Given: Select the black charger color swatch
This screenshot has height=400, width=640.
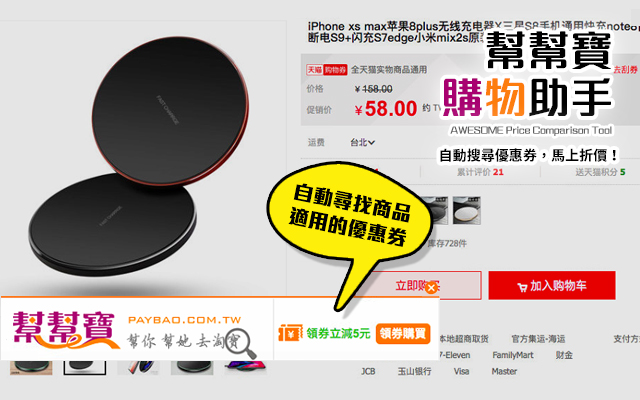Looking at the screenshot, I should coord(437,211).
